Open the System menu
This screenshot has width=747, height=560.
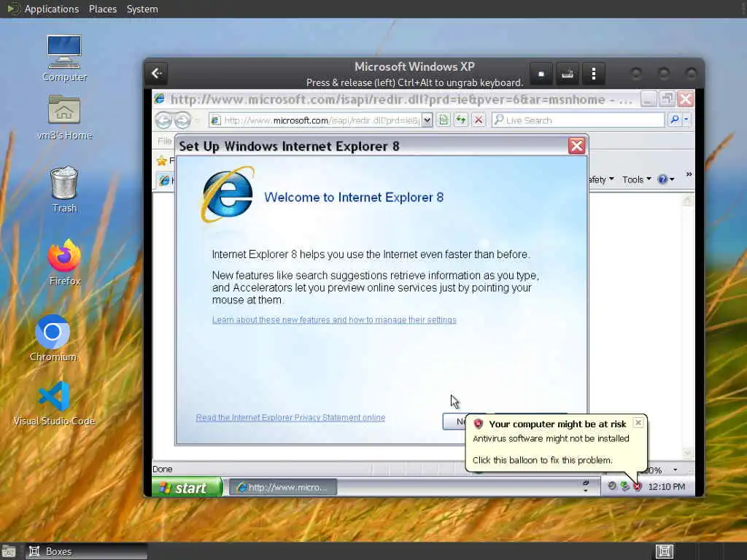(142, 9)
